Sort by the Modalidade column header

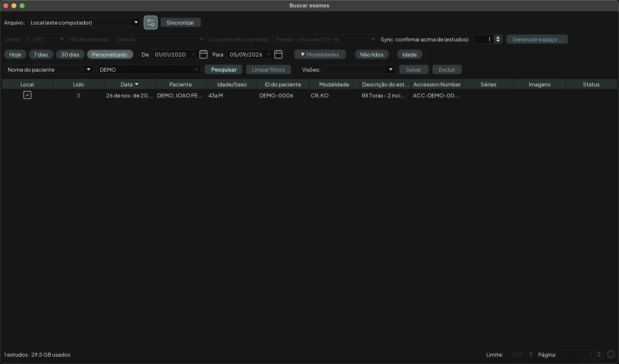[334, 84]
